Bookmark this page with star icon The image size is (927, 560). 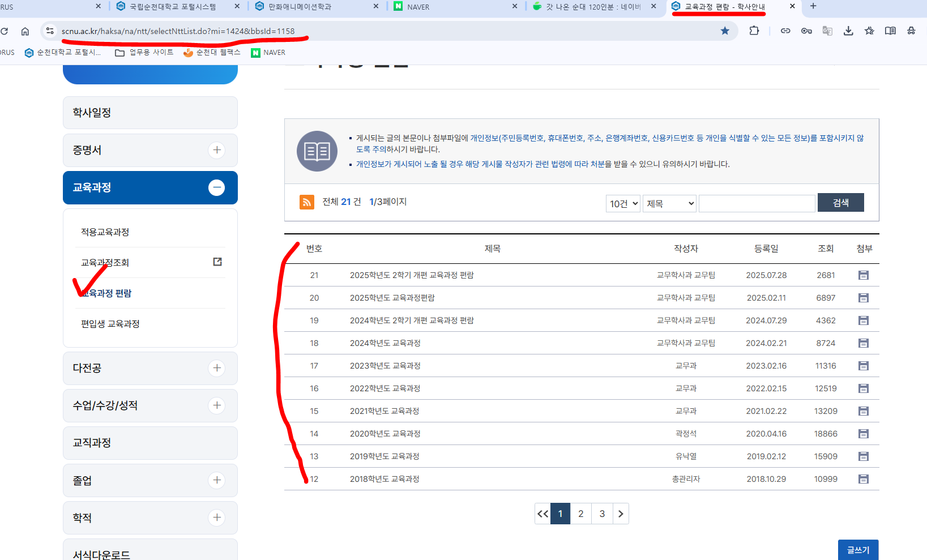point(724,31)
